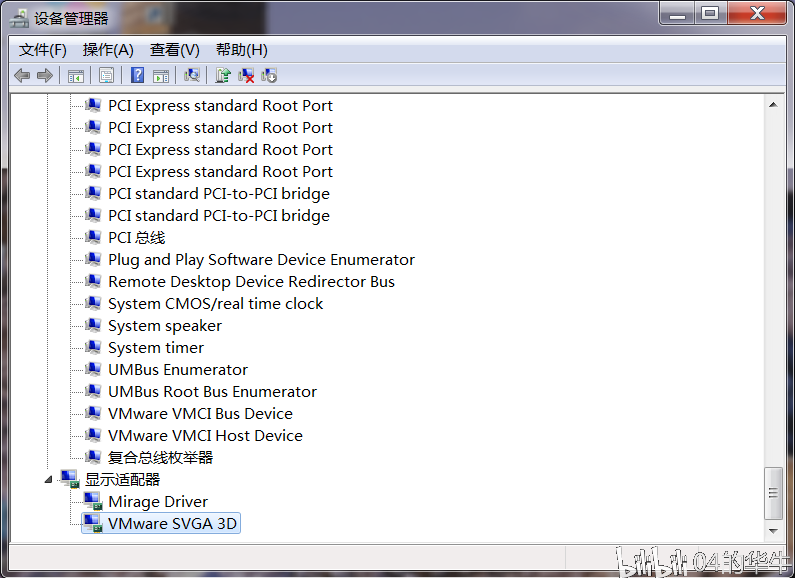Open the 查看(V) menu
Viewport: 795px width, 578px height.
(x=174, y=50)
